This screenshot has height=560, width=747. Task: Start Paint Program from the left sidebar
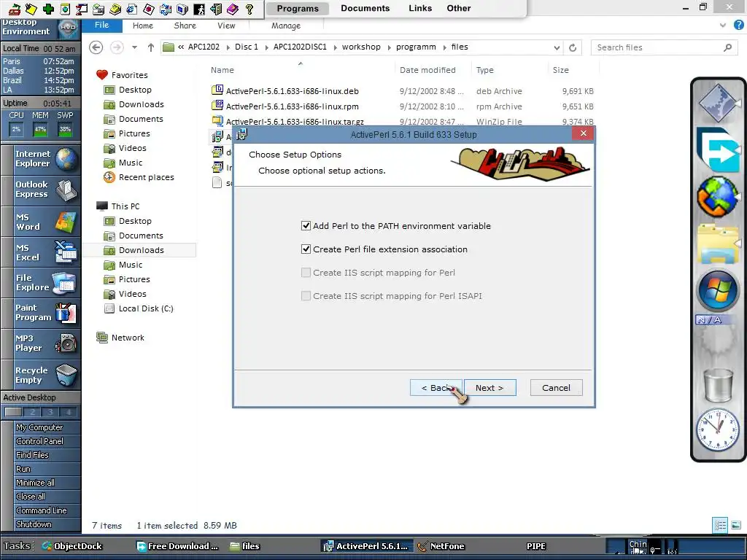click(41, 313)
